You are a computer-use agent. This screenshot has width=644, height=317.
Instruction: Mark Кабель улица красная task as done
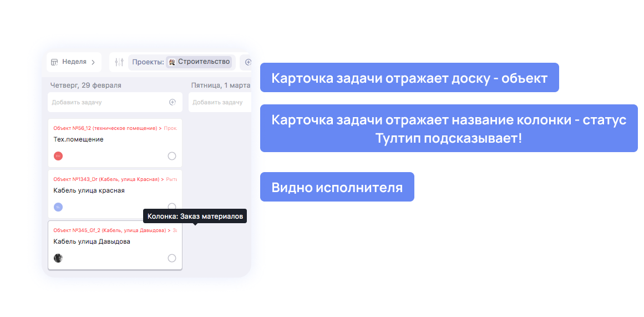(x=172, y=207)
